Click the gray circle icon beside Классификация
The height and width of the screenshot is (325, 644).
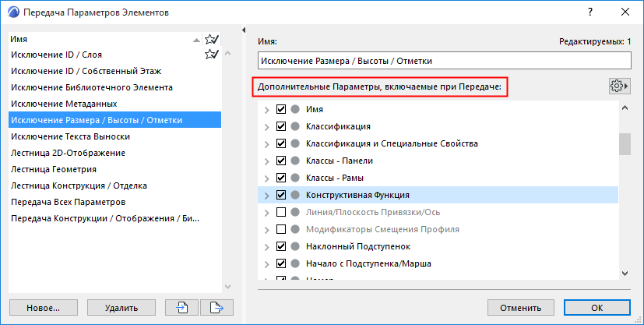click(295, 126)
